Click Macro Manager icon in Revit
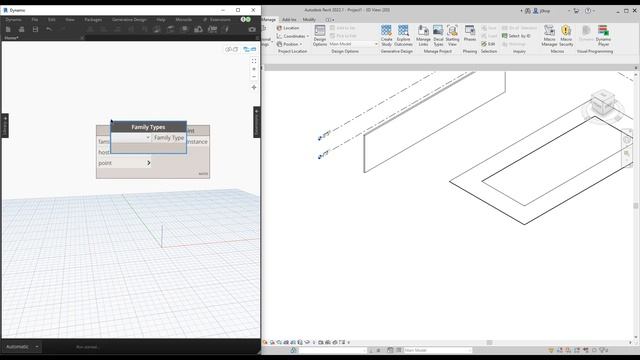This screenshot has width=640, height=360. tap(549, 36)
